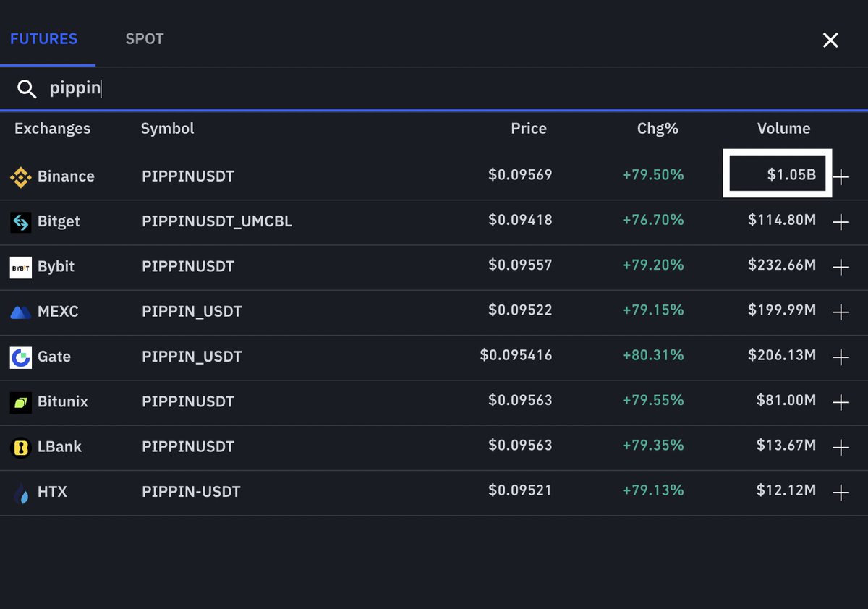
Task: Click the search magnifier icon
Action: pyautogui.click(x=27, y=88)
